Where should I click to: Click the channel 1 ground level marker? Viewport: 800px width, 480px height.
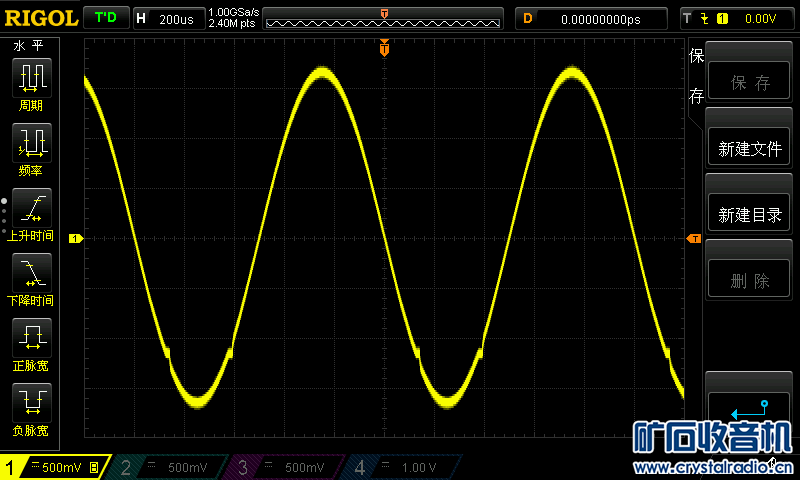76,238
